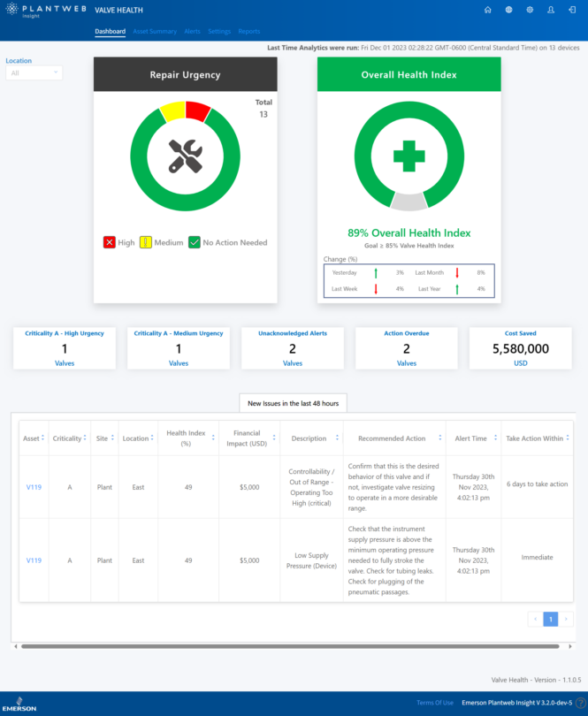Image resolution: width=588 pixels, height=716 pixels.
Task: Open the user profile icon
Action: click(x=551, y=10)
